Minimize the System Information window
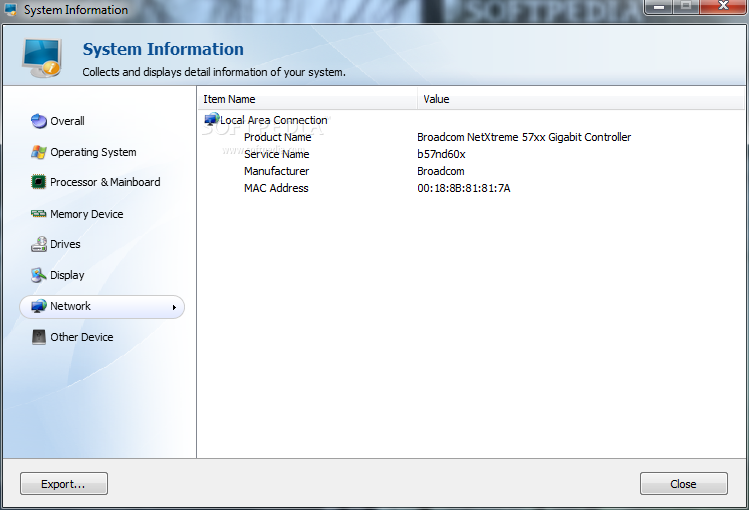Viewport: 749px width, 510px height. (x=659, y=6)
